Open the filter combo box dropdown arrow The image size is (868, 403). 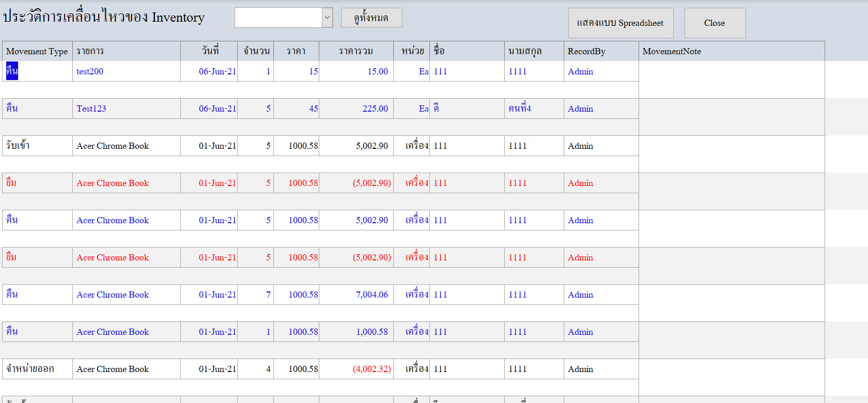(327, 18)
